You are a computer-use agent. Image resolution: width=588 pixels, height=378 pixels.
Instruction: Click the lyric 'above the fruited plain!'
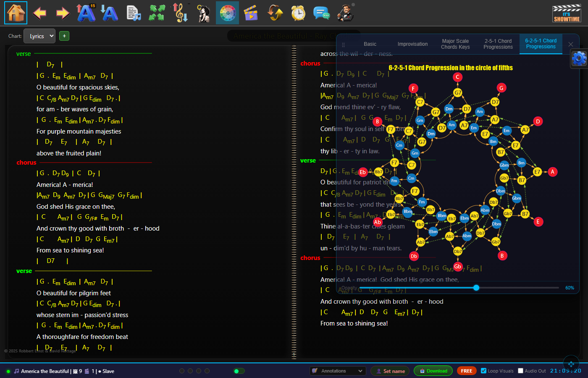[x=69, y=153]
